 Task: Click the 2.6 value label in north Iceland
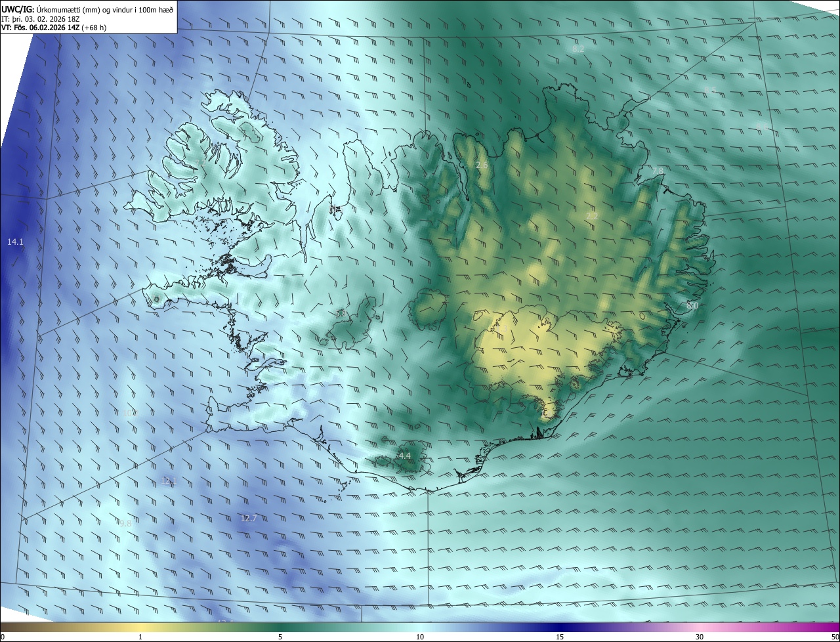tap(482, 165)
